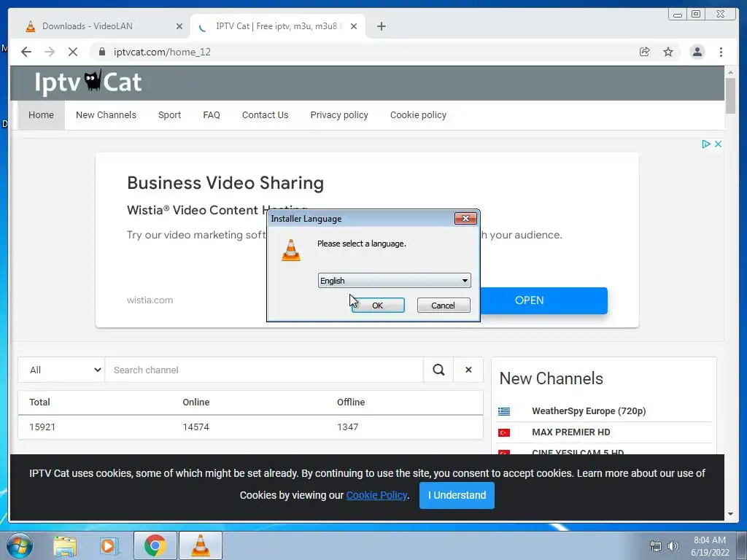Click the wistia.com ad link
The width and height of the screenshot is (747, 560).
click(x=150, y=300)
